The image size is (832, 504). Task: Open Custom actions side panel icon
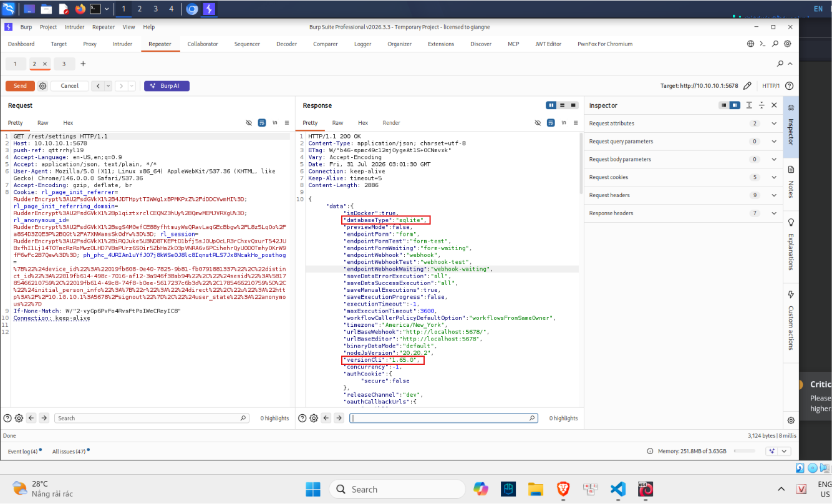click(x=791, y=294)
